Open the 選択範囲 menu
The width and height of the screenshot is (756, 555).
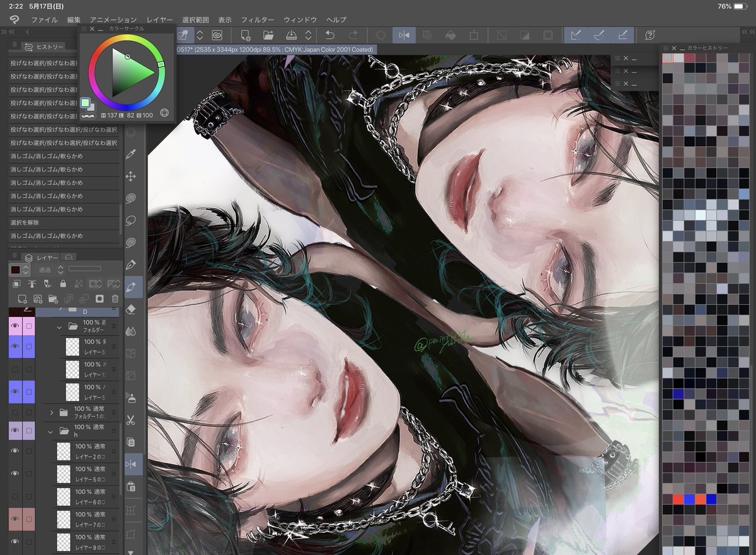195,20
